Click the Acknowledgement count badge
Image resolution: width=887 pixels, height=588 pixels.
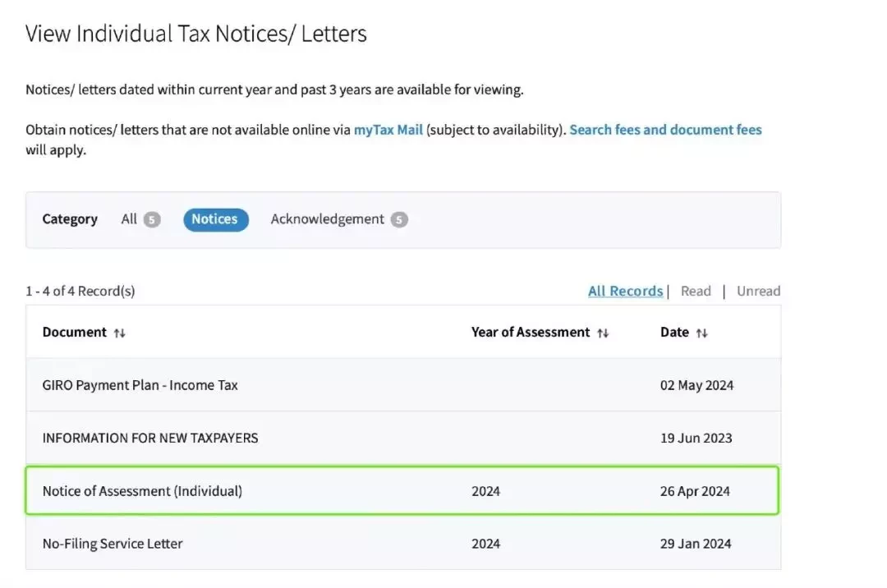399,219
